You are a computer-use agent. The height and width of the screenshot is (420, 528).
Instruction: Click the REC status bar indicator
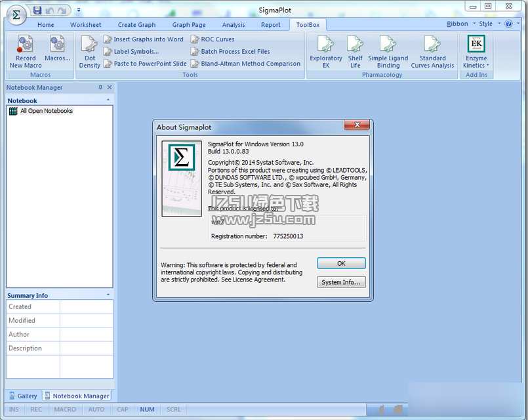click(36, 409)
